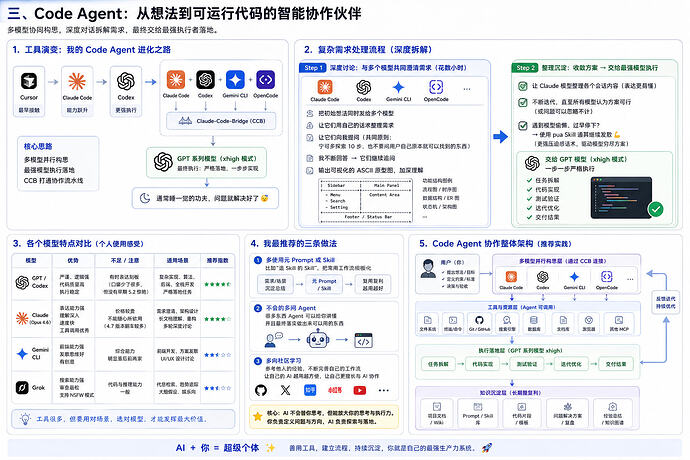
Task: Click the checkmark beside 任务拆解 in Step 2
Action: tap(529, 180)
